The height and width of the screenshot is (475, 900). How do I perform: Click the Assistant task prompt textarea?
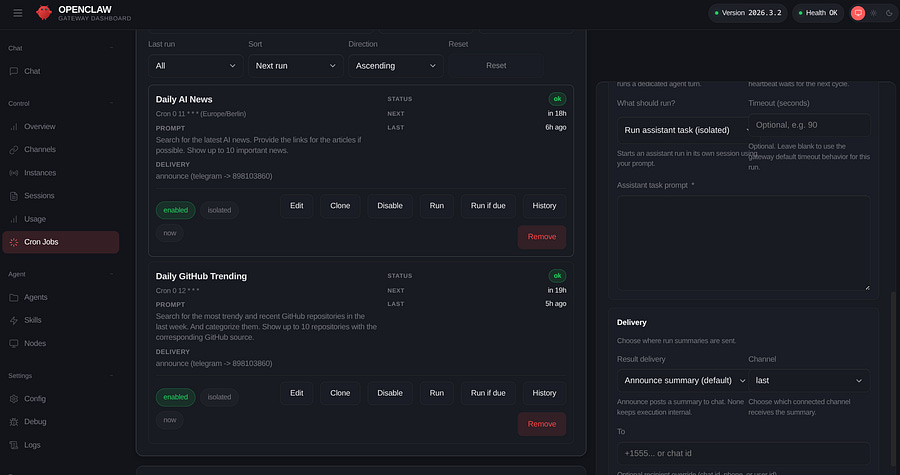743,243
